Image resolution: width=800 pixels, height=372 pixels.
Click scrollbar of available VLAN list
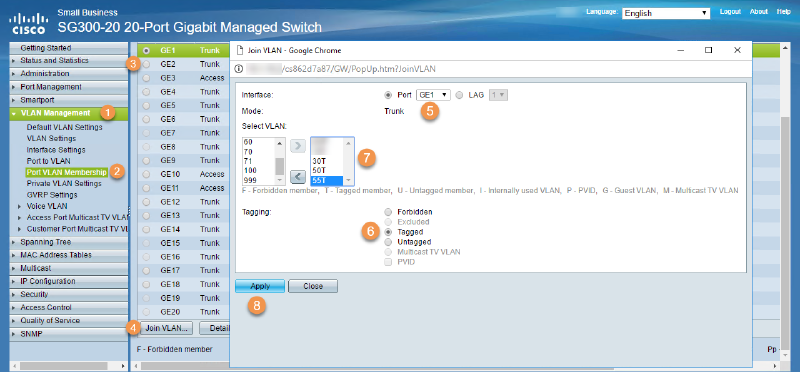click(x=280, y=161)
